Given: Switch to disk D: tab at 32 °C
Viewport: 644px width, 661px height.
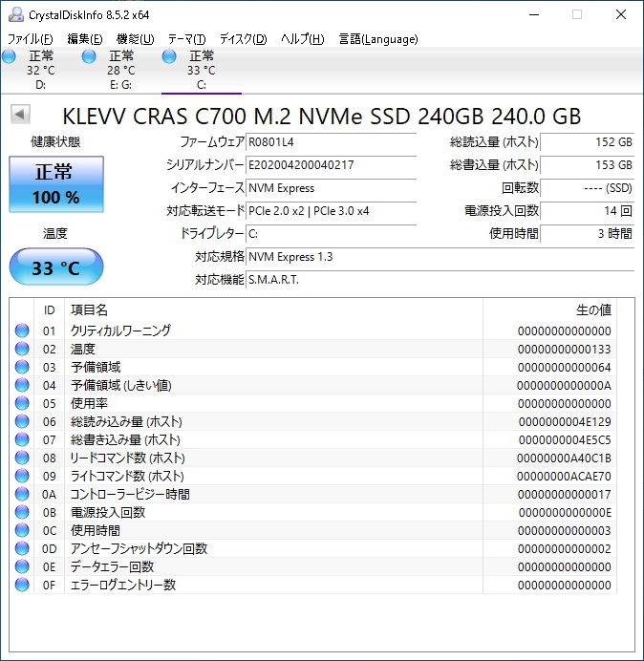Looking at the screenshot, I should point(40,70).
